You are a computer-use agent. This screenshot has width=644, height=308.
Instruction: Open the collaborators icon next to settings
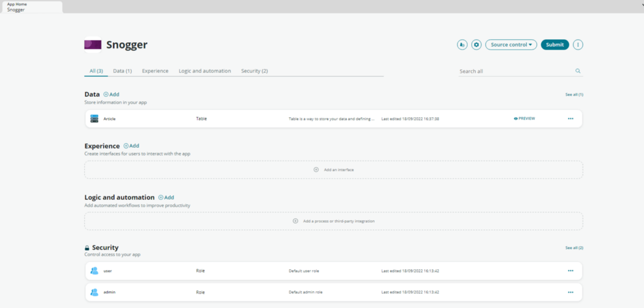coord(462,45)
